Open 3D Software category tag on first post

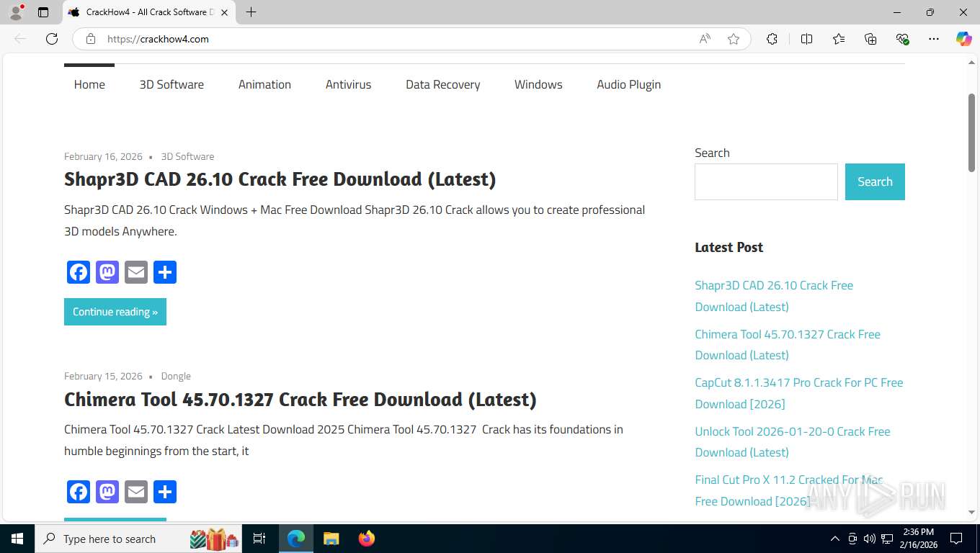click(x=187, y=156)
